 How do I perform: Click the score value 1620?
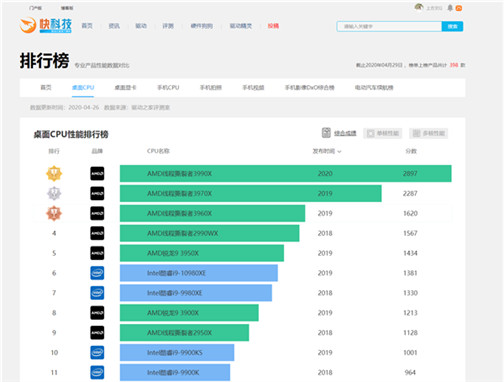pyautogui.click(x=410, y=213)
